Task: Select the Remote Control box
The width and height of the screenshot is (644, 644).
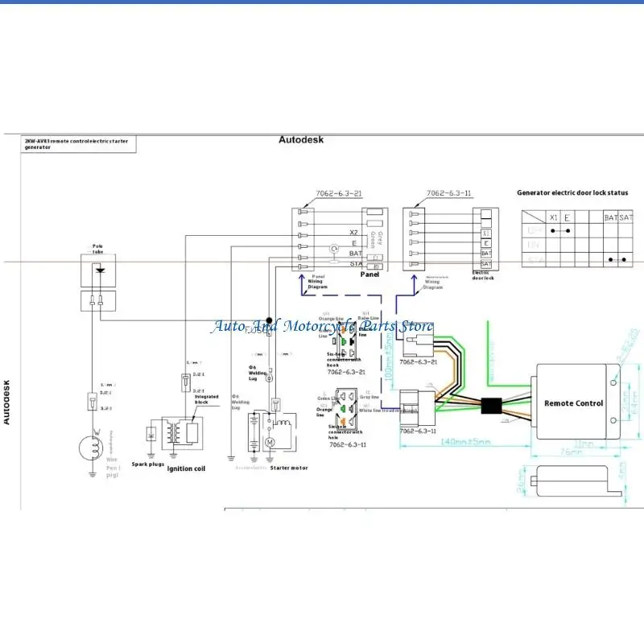Action: pyautogui.click(x=574, y=401)
